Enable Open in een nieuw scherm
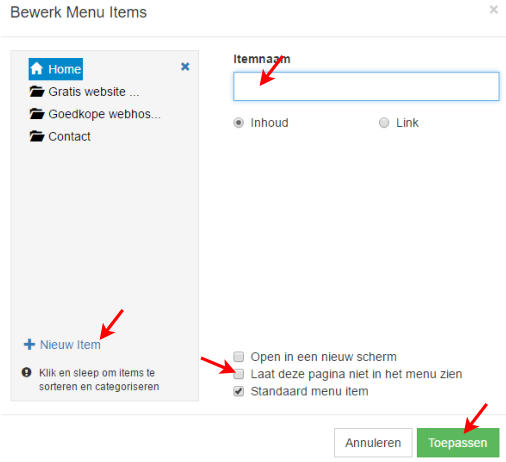Screen dimensions: 506x462 (x=239, y=357)
